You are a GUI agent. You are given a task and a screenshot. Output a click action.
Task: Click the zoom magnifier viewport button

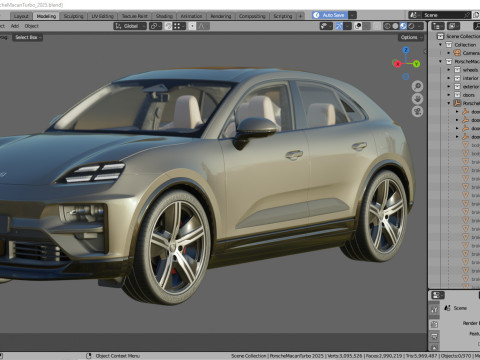click(417, 86)
